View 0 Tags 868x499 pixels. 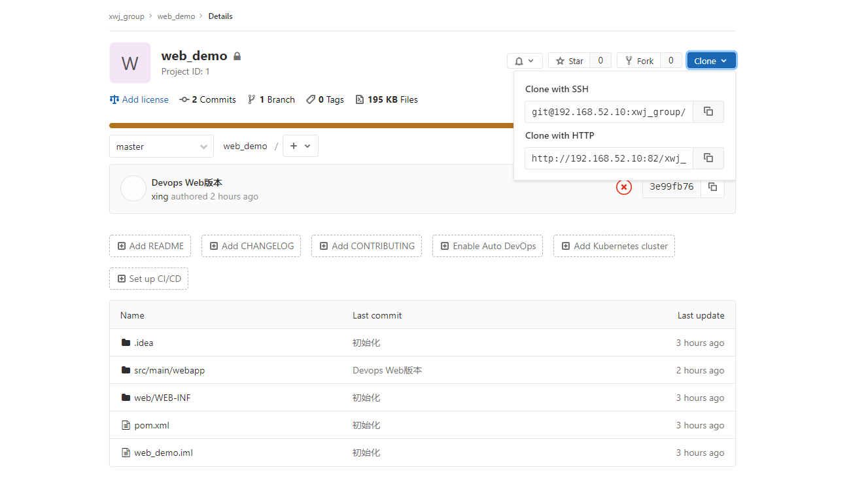(325, 99)
